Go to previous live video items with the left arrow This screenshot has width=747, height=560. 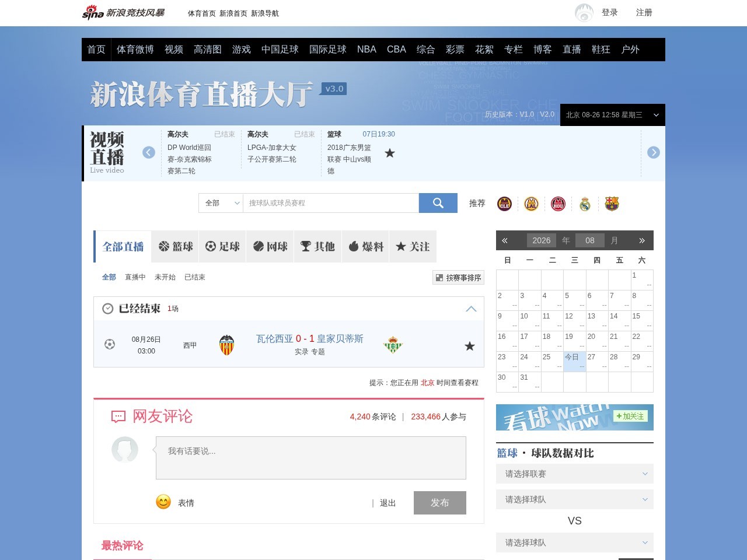(149, 152)
